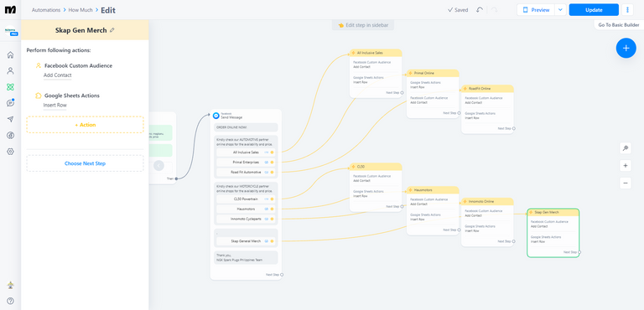Screen dimensions: 644x310
Task: Click the Messenger icon on Send Message node
Action: [216, 116]
